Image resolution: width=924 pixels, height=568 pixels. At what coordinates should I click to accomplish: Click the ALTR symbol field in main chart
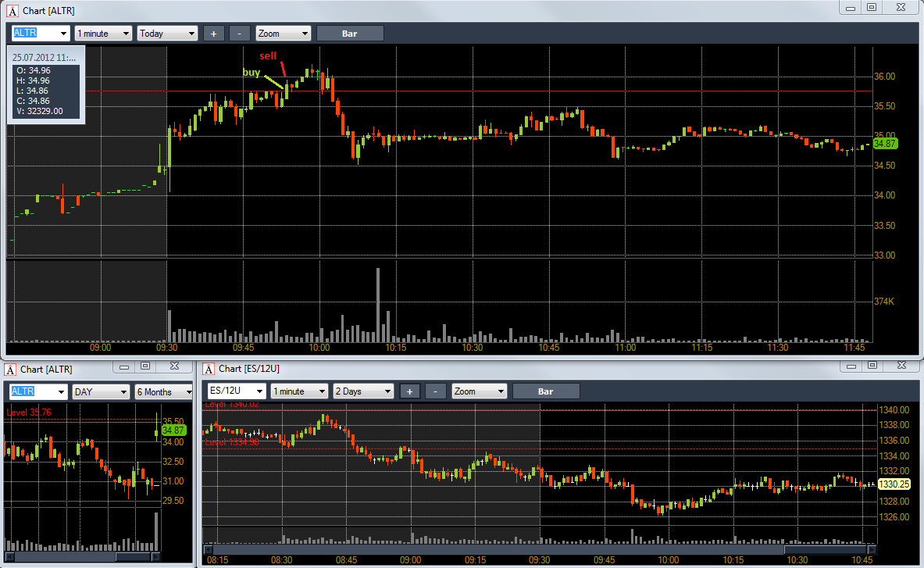tap(41, 34)
